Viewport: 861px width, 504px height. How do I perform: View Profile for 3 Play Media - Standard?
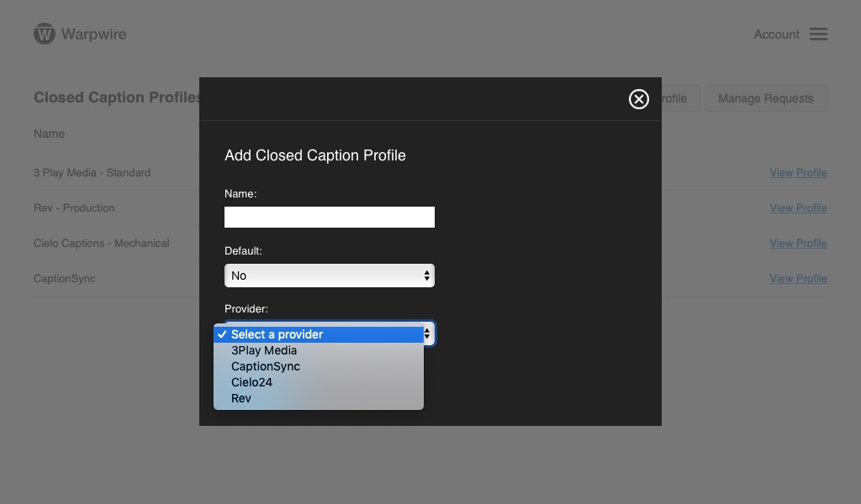pyautogui.click(x=798, y=173)
